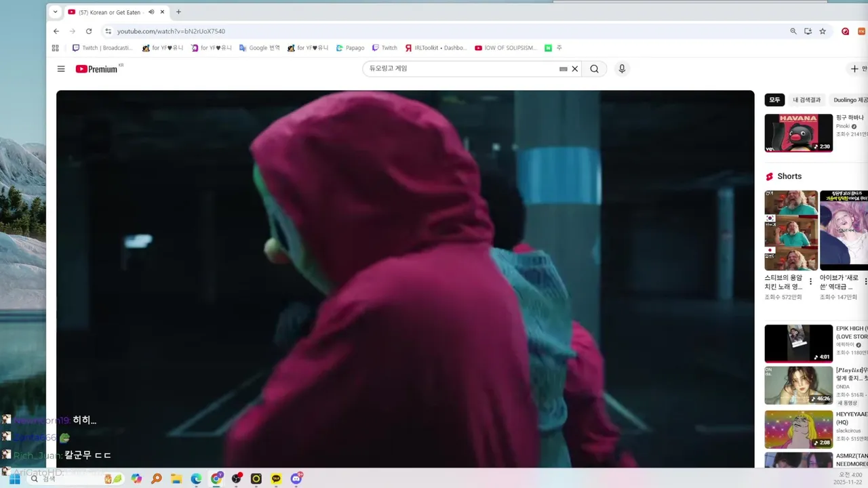Select the 내 검색결과 filter chip
Image resolution: width=868 pixels, height=488 pixels.
point(807,100)
